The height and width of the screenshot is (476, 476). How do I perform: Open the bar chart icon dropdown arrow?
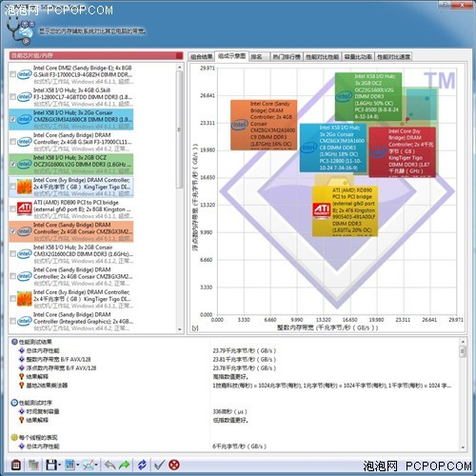[78, 466]
